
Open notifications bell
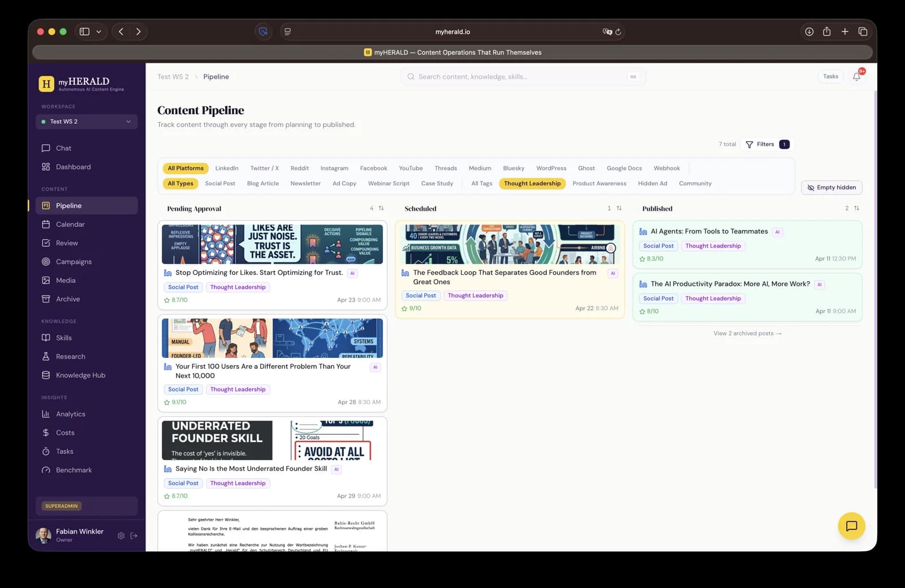point(856,77)
